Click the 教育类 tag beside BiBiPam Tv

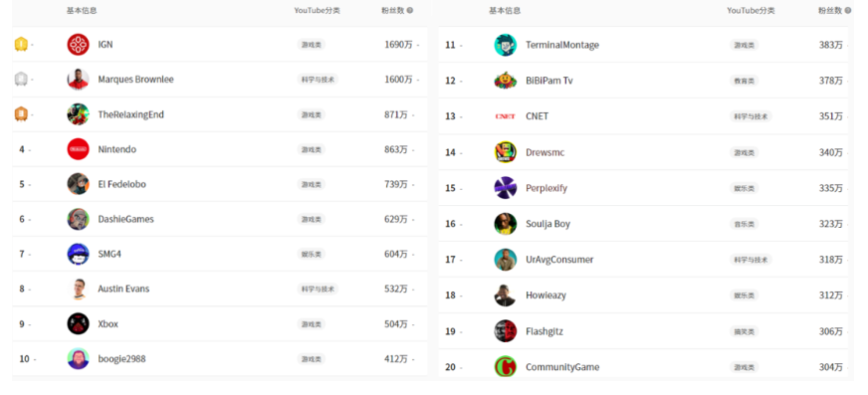(x=744, y=81)
